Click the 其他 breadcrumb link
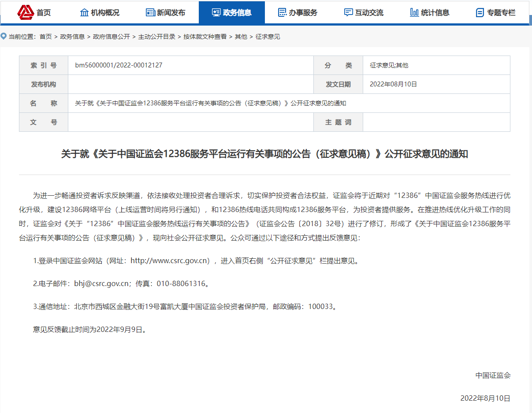 pyautogui.click(x=241, y=37)
